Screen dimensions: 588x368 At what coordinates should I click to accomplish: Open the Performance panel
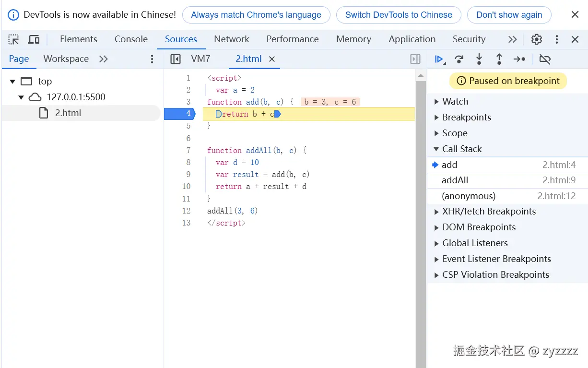click(x=293, y=39)
